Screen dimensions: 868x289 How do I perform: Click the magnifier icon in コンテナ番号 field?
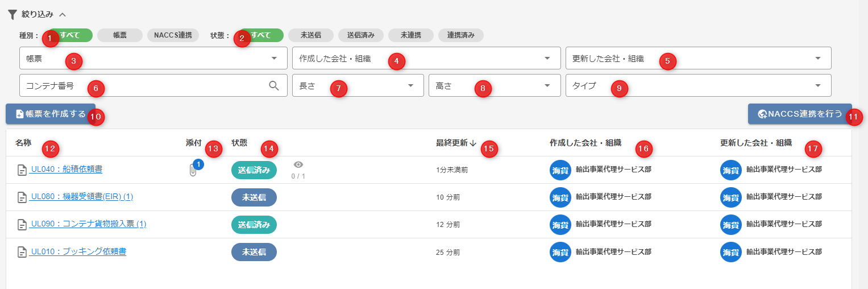coord(274,85)
